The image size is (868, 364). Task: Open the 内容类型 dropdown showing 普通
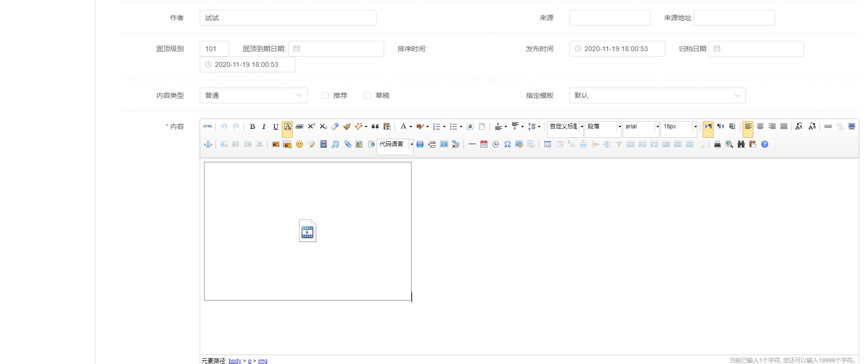point(253,95)
